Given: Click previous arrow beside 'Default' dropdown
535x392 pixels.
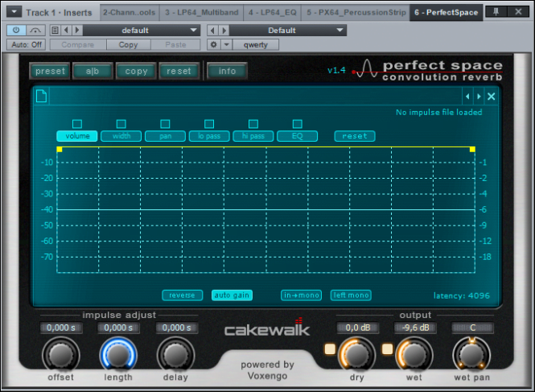Looking at the screenshot, I should click(x=212, y=31).
